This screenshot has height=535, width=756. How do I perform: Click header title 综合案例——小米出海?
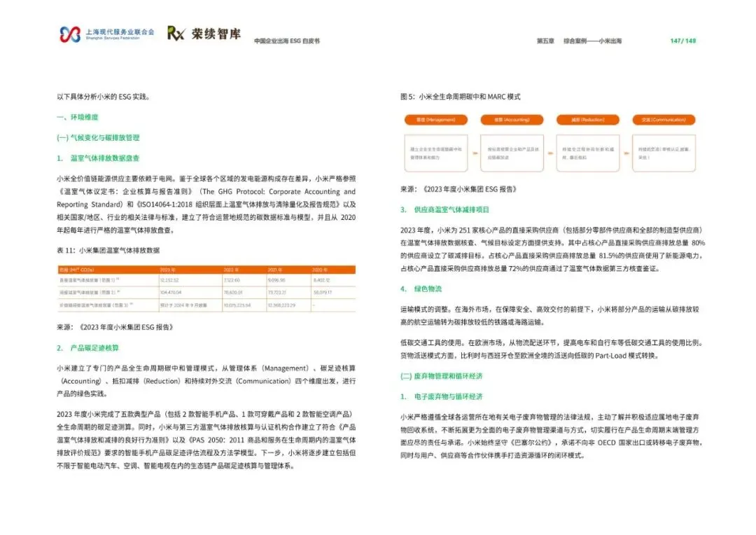593,41
